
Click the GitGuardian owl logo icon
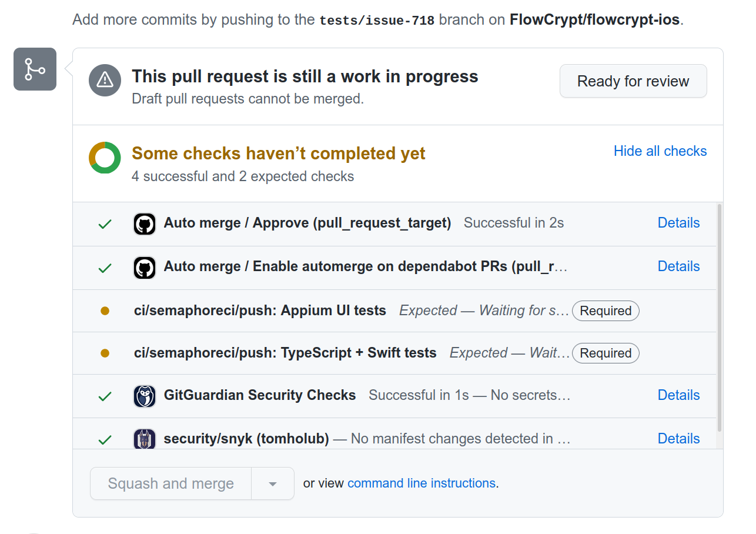[145, 396]
